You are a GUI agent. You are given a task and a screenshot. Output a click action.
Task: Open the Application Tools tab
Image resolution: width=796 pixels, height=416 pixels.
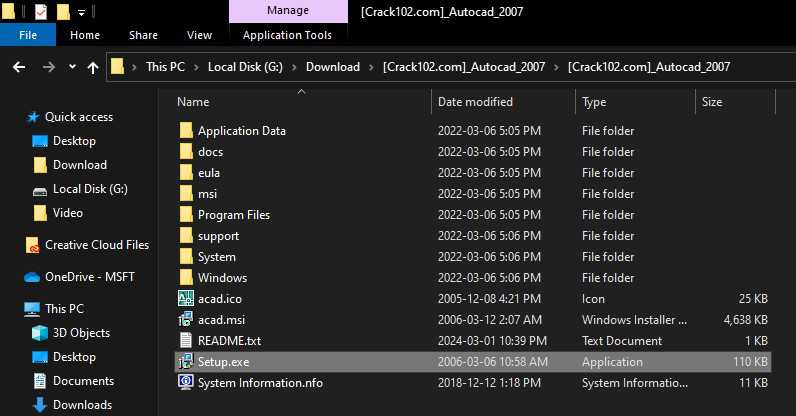coord(287,35)
